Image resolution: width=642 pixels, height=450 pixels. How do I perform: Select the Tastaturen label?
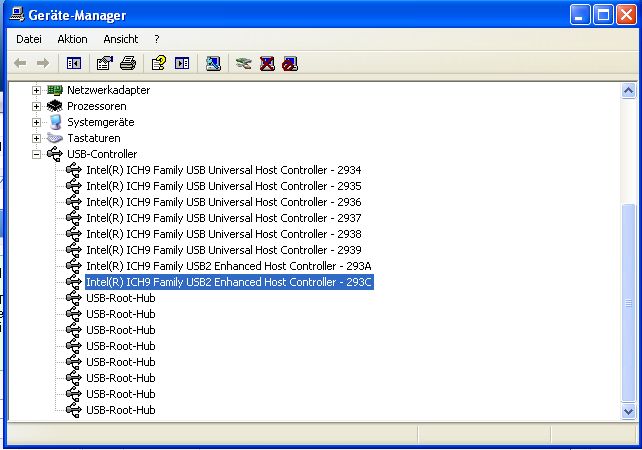pyautogui.click(x=94, y=138)
